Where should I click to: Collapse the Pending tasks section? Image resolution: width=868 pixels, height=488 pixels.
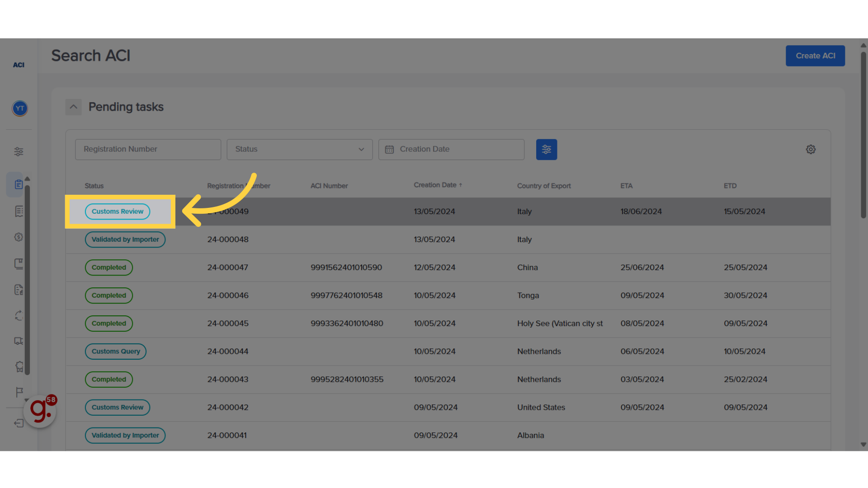coord(73,107)
